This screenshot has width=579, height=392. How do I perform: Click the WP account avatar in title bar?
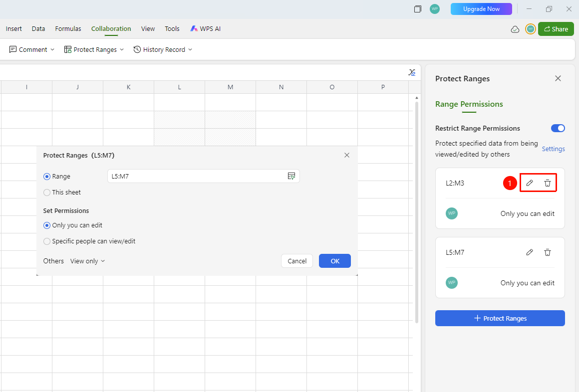[435, 9]
